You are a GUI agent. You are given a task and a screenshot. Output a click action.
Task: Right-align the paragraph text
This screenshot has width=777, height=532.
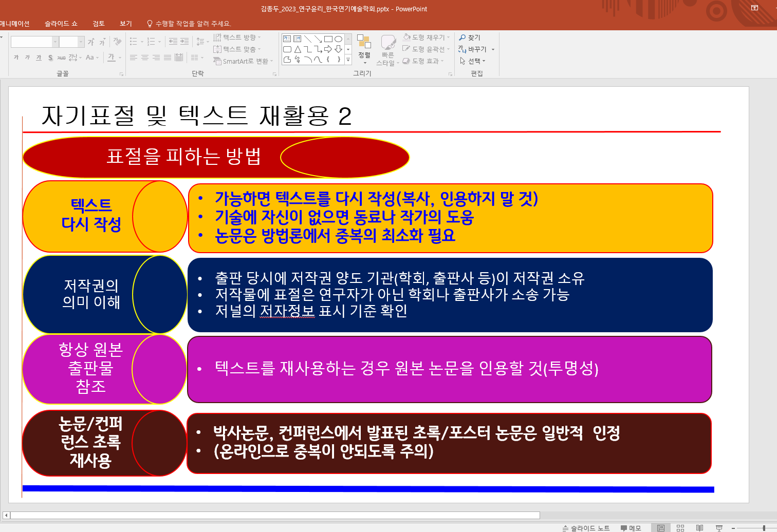[x=156, y=58]
